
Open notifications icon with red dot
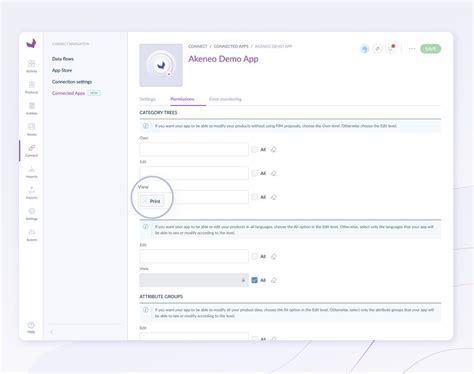[390, 49]
